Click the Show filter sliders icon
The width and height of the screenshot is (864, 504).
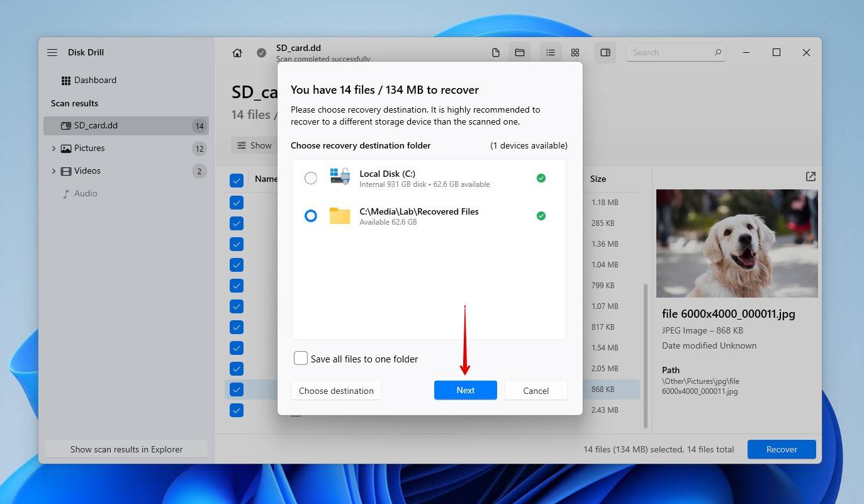click(x=242, y=145)
